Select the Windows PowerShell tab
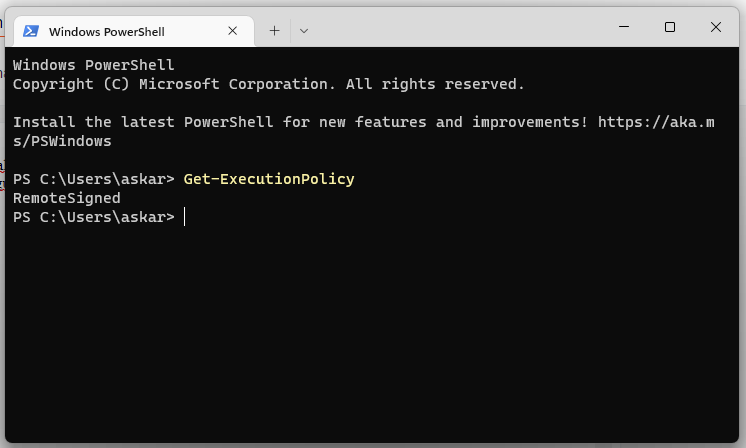This screenshot has height=448, width=746. click(x=134, y=31)
